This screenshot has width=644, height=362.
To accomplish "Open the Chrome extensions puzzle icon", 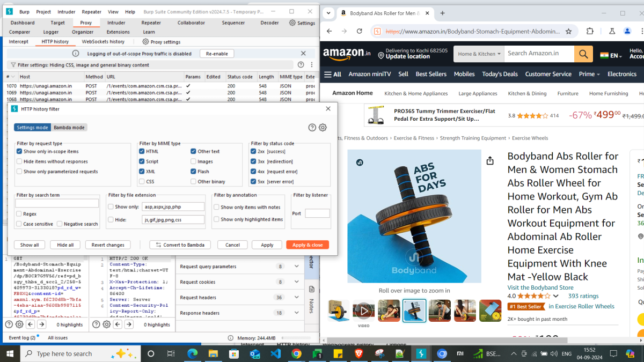I will [590, 32].
